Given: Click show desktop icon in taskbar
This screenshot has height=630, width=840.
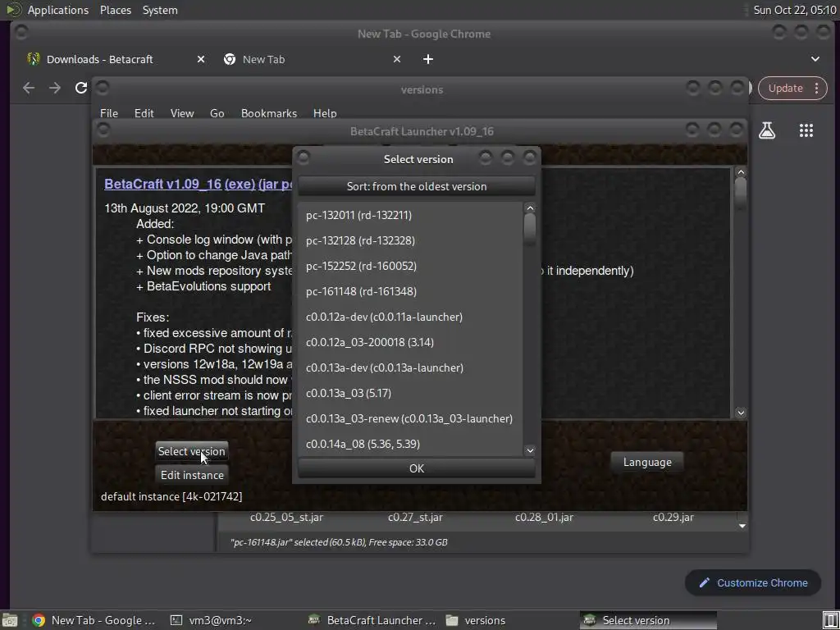Looking at the screenshot, I should 10,620.
